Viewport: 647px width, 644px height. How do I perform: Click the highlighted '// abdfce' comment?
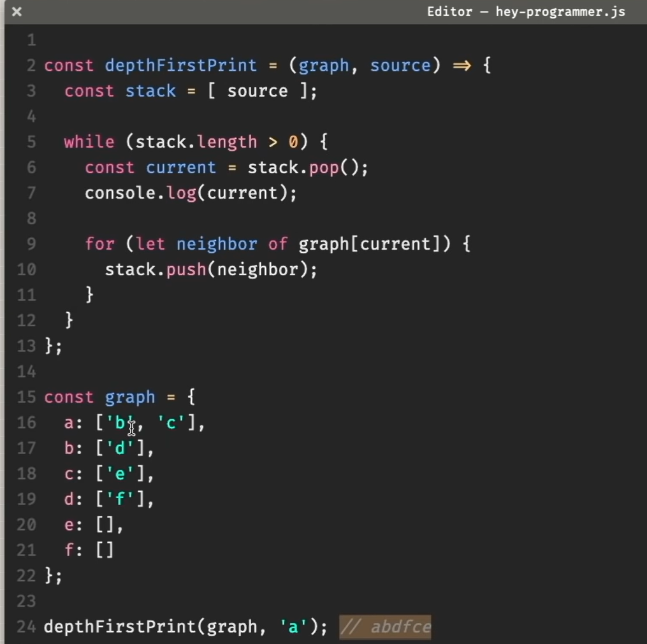[386, 627]
